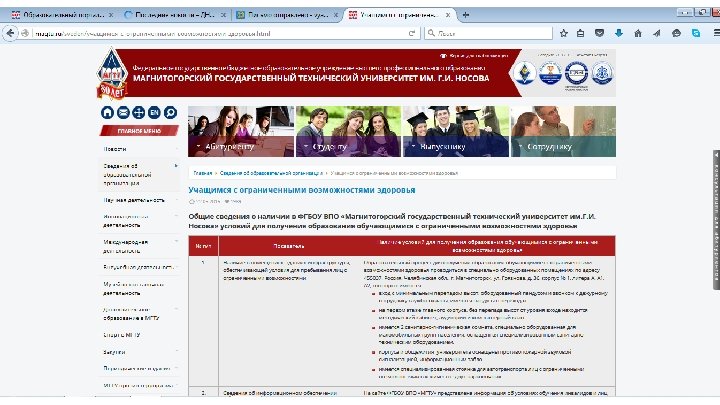Image resolution: width=720 pixels, height=405 pixels.
Task: Open the browser hamburger menu
Action: click(716, 33)
